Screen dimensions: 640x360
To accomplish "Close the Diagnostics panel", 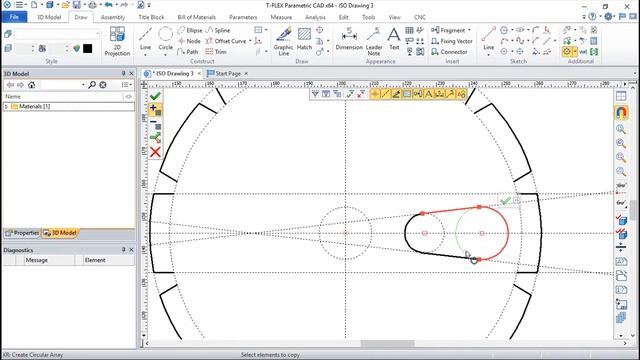I will [131, 250].
